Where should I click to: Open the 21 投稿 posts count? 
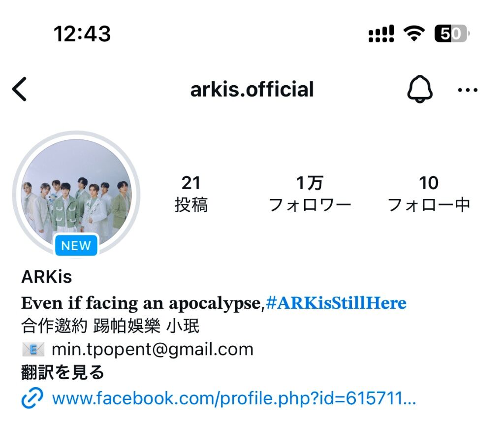tap(191, 194)
